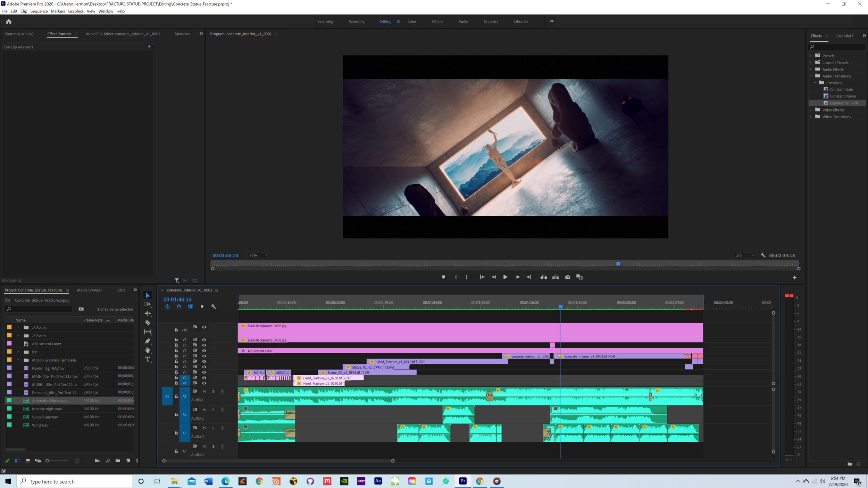Select the Hand tool
This screenshot has height=488, width=868.
click(148, 350)
